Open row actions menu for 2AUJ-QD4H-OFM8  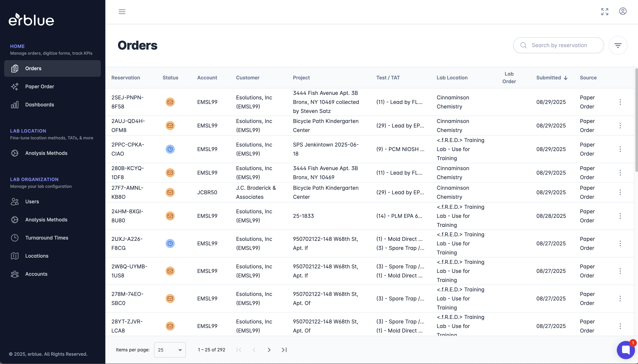(620, 125)
